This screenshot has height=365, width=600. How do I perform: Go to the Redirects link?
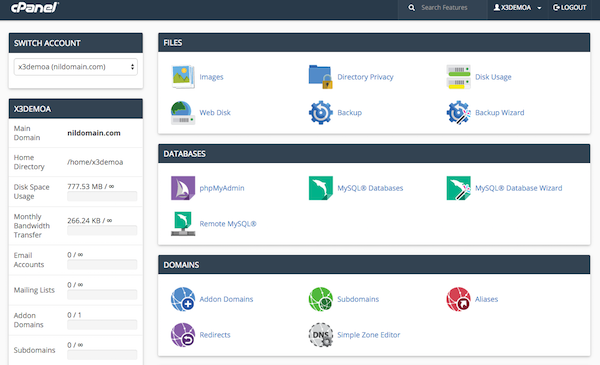(215, 335)
